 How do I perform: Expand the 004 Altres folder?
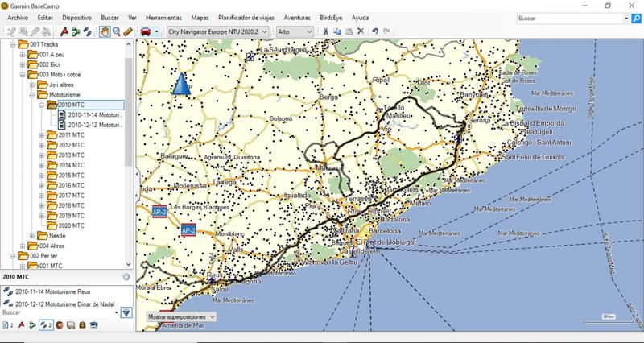23,246
